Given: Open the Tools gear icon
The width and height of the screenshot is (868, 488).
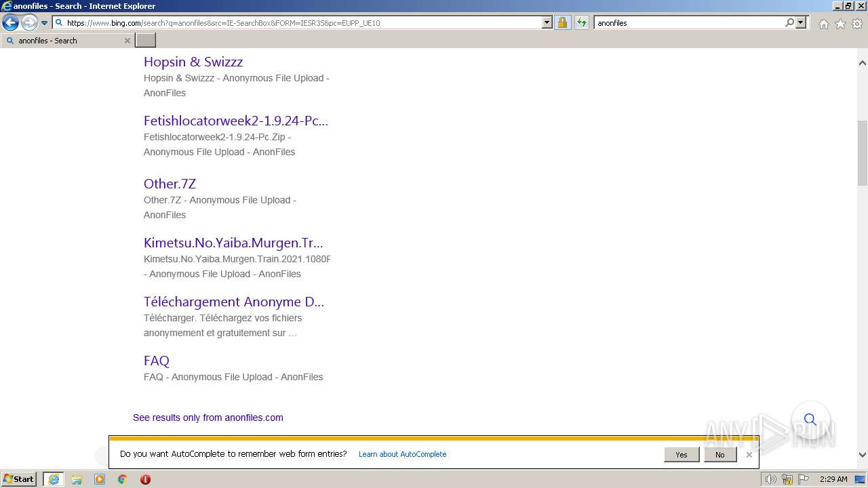Looking at the screenshot, I should click(857, 24).
